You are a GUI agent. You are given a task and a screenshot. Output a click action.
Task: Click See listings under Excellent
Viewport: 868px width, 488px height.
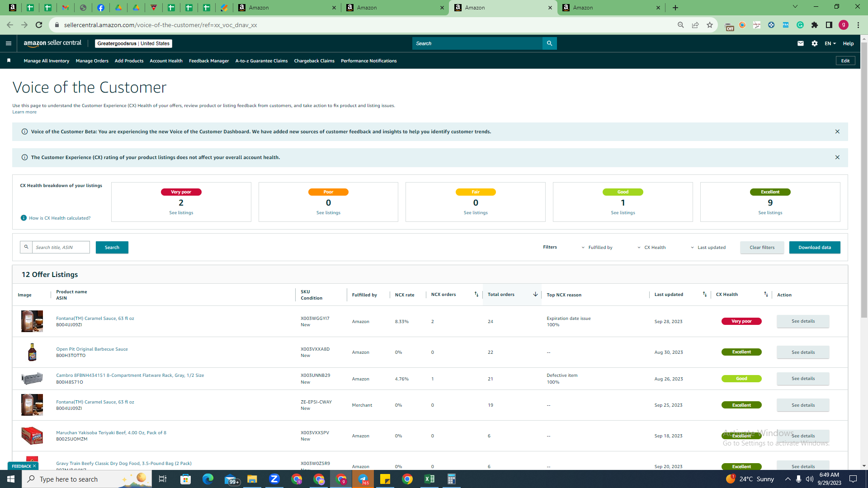click(x=770, y=212)
